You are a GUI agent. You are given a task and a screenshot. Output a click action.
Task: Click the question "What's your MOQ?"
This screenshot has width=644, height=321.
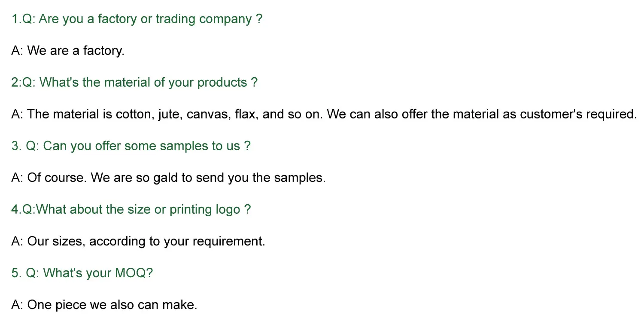point(82,273)
